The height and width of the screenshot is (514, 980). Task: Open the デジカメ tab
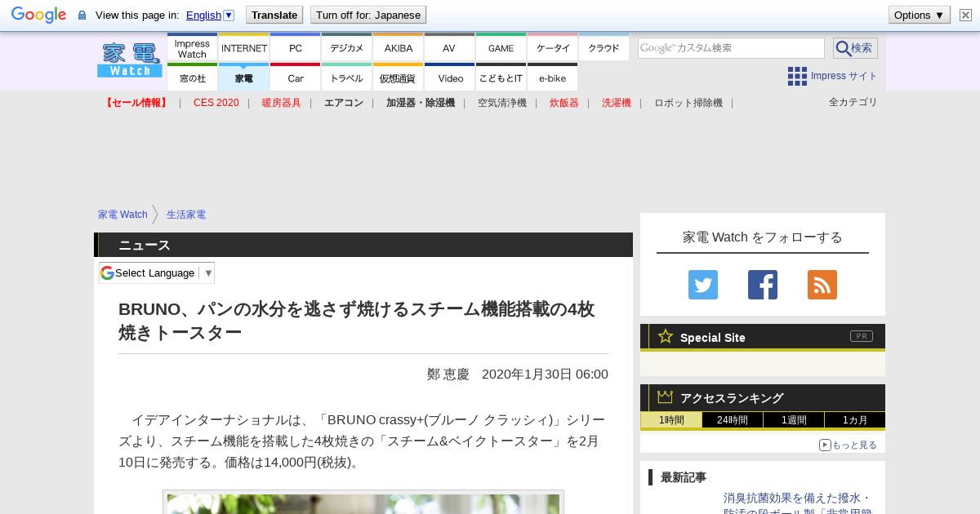pyautogui.click(x=346, y=47)
